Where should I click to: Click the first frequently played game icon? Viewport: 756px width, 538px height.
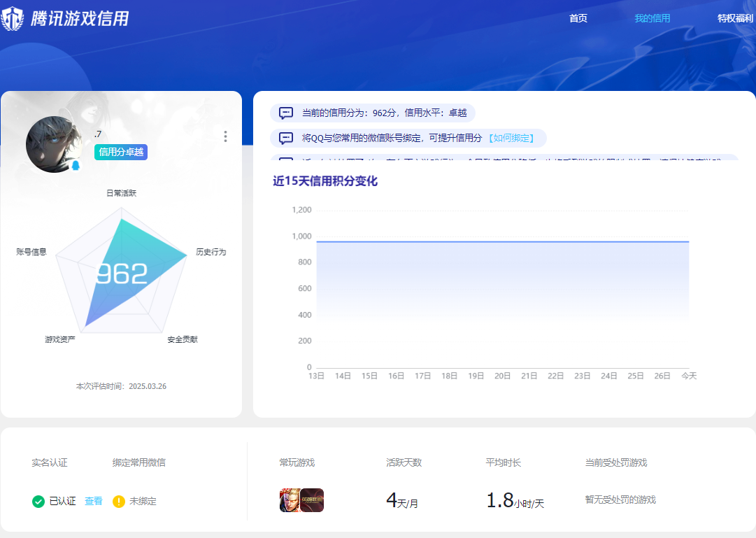290,500
